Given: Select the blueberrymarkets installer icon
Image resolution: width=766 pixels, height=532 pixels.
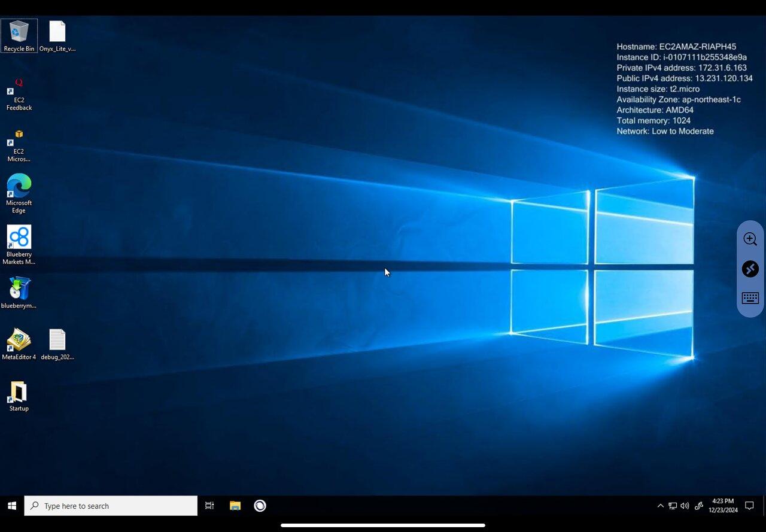Looking at the screenshot, I should [19, 293].
